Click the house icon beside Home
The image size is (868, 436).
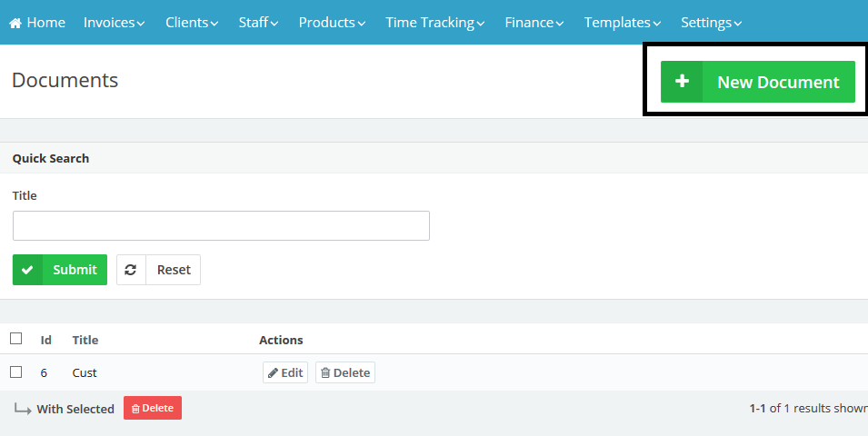click(15, 23)
